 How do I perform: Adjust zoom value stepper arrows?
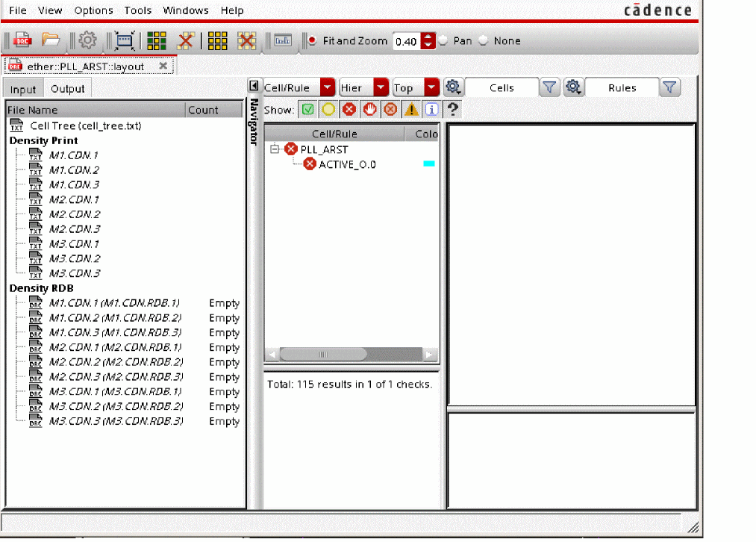(x=428, y=41)
